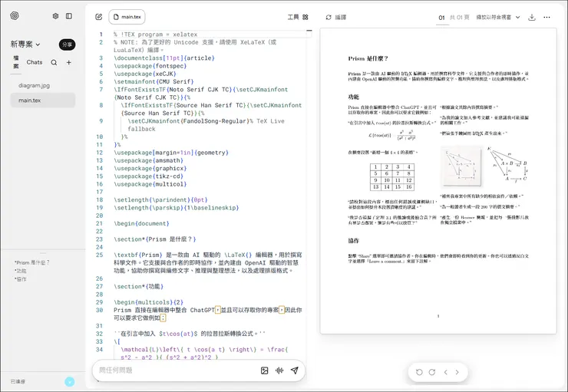Viewport: 568px width, 392px height.
Task: Add a new file with the plus icon
Action: click(x=69, y=62)
